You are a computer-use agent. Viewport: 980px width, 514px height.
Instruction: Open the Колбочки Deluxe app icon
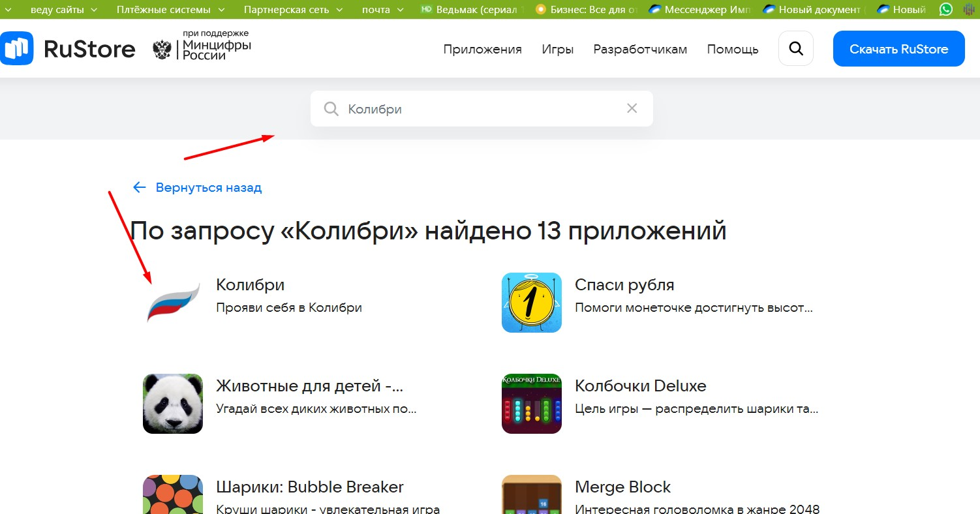tap(532, 404)
